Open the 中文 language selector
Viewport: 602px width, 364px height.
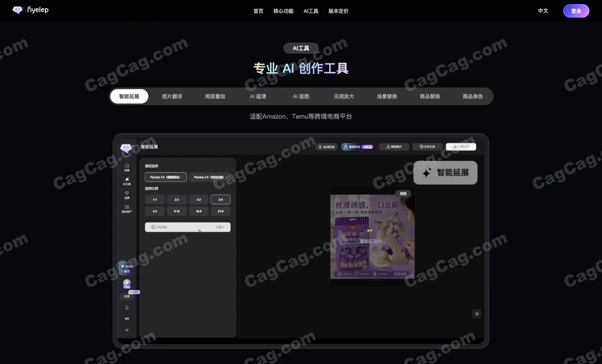pos(543,11)
